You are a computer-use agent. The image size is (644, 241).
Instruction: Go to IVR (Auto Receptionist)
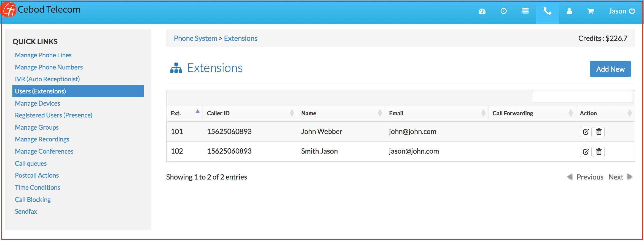point(47,79)
